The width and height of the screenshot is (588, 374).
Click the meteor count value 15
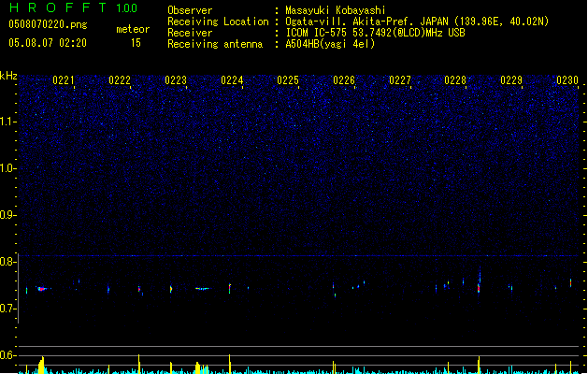(136, 43)
